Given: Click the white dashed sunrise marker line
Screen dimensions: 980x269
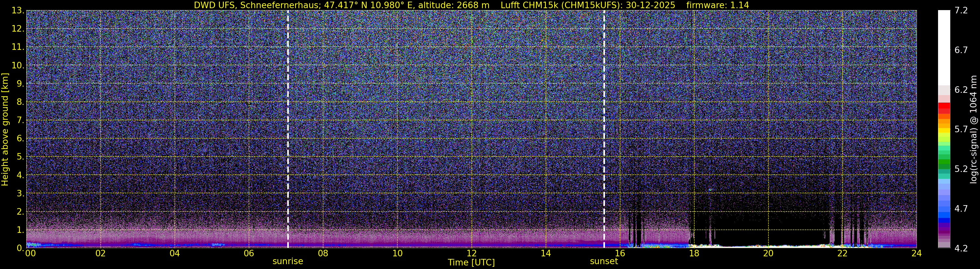Looking at the screenshot, I should point(288,129).
